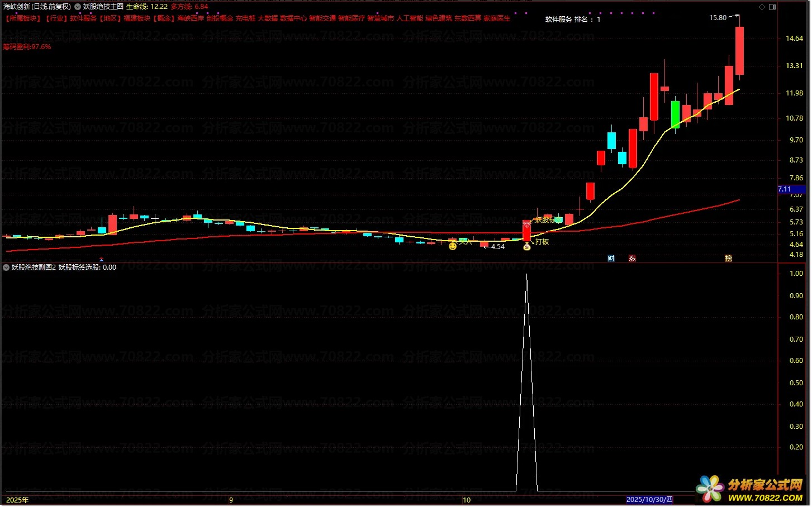The width and height of the screenshot is (812, 507).
Task: Click the 东数西算 concept tag
Action: (468, 18)
